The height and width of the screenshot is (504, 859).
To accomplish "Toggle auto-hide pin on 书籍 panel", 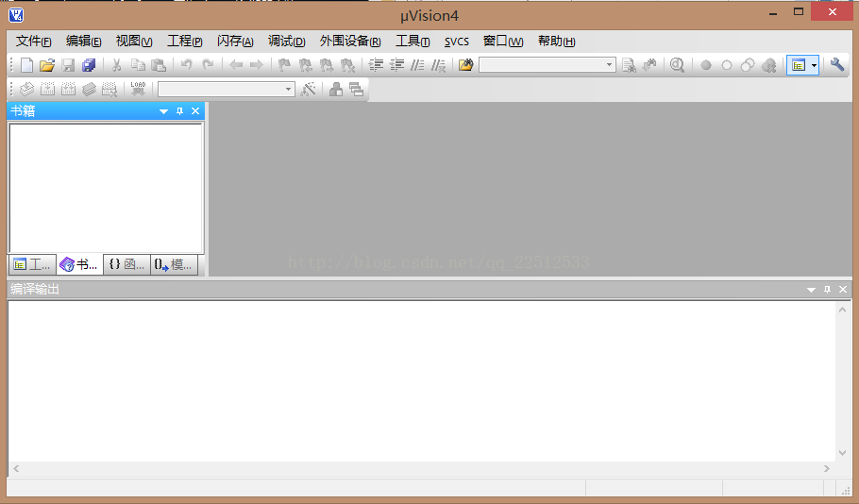I will pyautogui.click(x=179, y=111).
